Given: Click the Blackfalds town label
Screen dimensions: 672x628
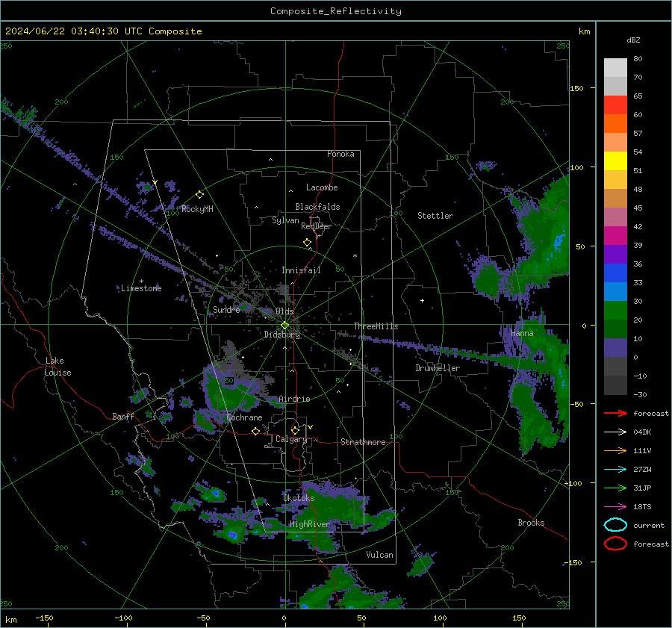Looking at the screenshot, I should [317, 207].
